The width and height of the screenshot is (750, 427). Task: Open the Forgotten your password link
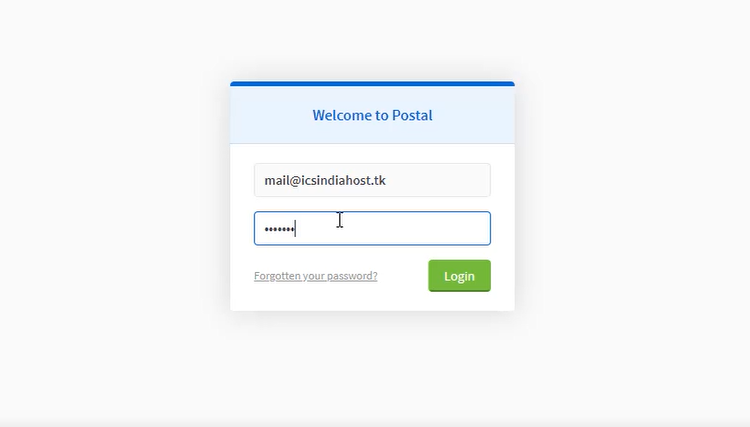pos(316,276)
